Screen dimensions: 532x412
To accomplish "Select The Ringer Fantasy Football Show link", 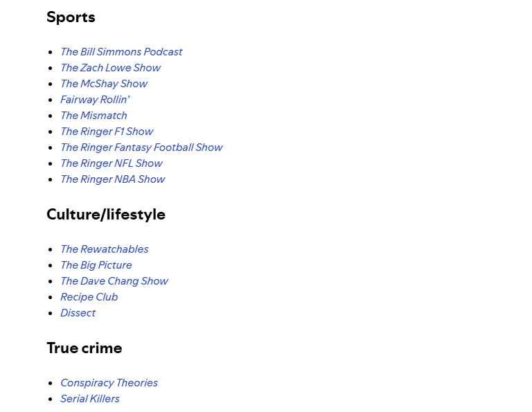I will pyautogui.click(x=141, y=147).
